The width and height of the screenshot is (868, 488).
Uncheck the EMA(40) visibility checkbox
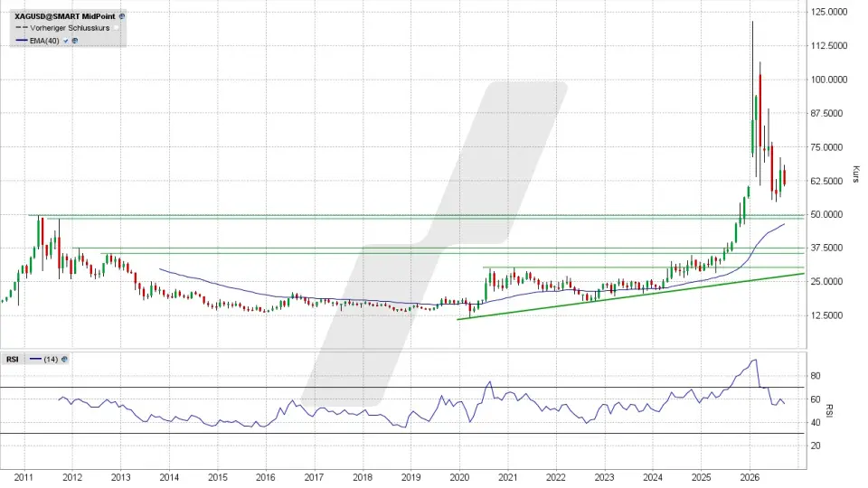pyautogui.click(x=66, y=41)
